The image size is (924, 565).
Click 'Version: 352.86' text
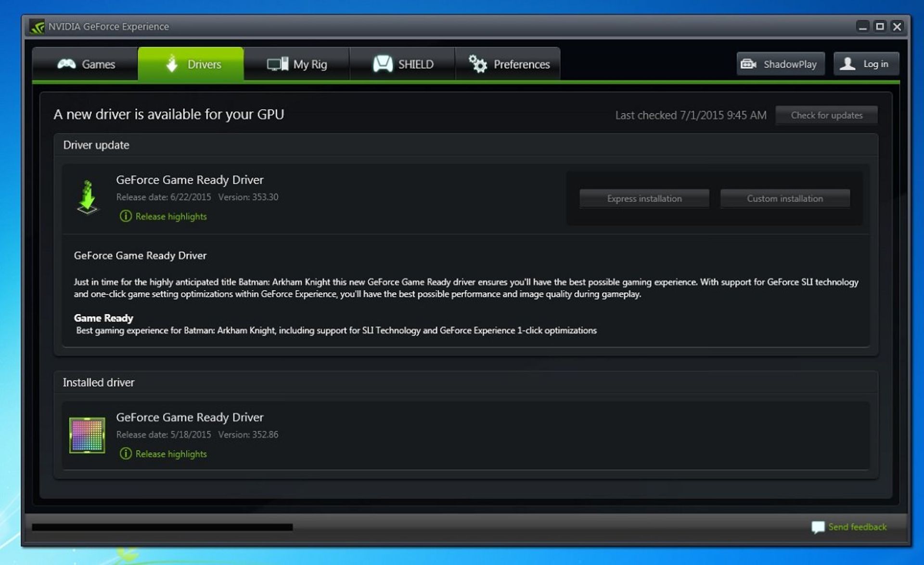coord(248,435)
